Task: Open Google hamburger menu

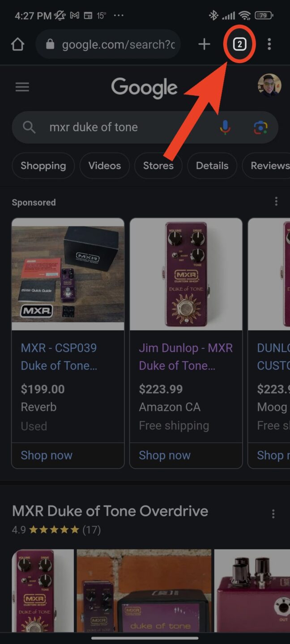Action: (22, 87)
